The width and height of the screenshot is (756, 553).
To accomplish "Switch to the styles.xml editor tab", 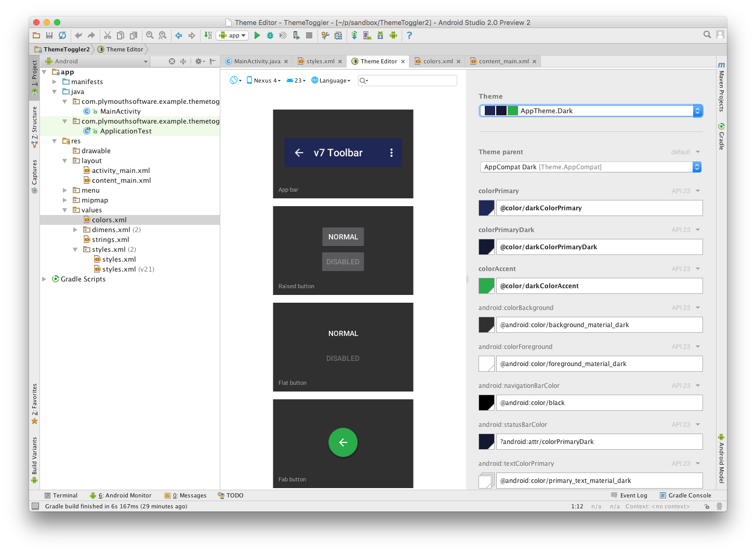I will tap(320, 61).
